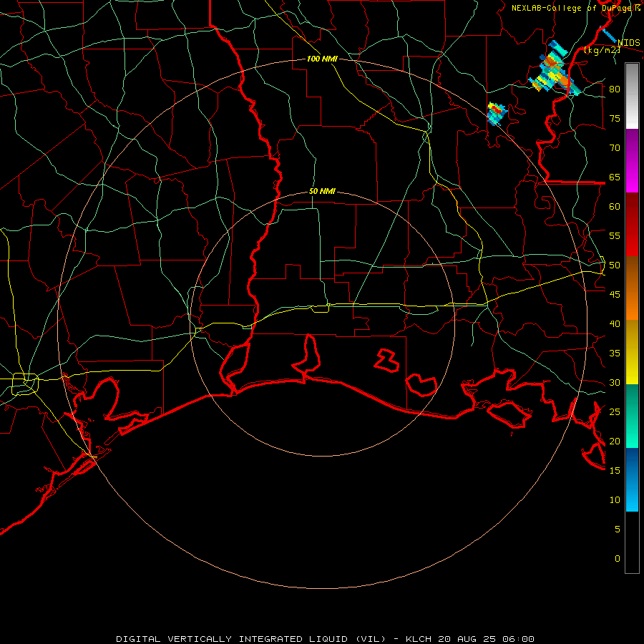
Task: Click the Digital Vertically Integrated Liquid title text
Action: click(325, 639)
